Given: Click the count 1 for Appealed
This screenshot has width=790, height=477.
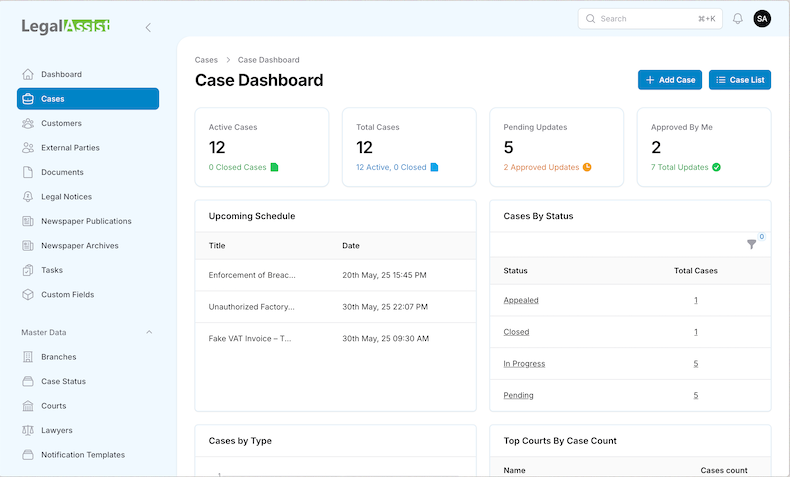Looking at the screenshot, I should [696, 300].
